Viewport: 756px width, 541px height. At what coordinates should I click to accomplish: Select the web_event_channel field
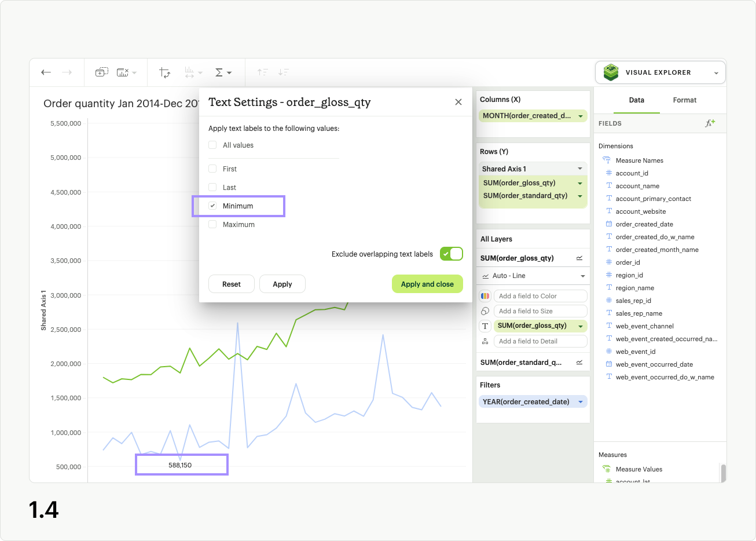point(645,326)
